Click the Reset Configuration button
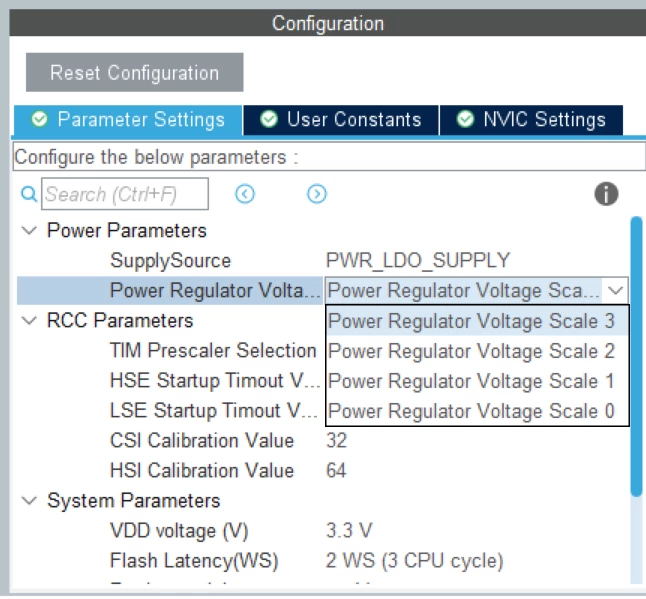 point(135,73)
